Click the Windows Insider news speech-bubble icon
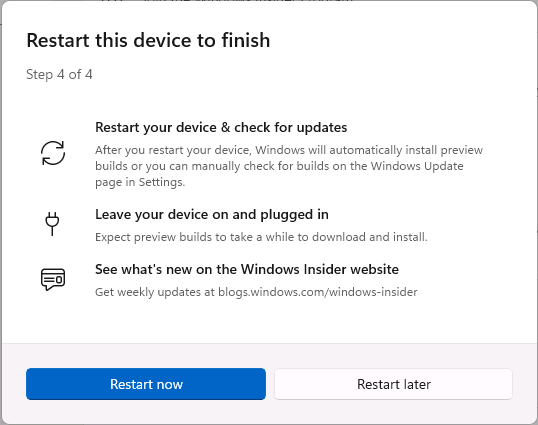Screen dimensions: 538x425 (53, 279)
